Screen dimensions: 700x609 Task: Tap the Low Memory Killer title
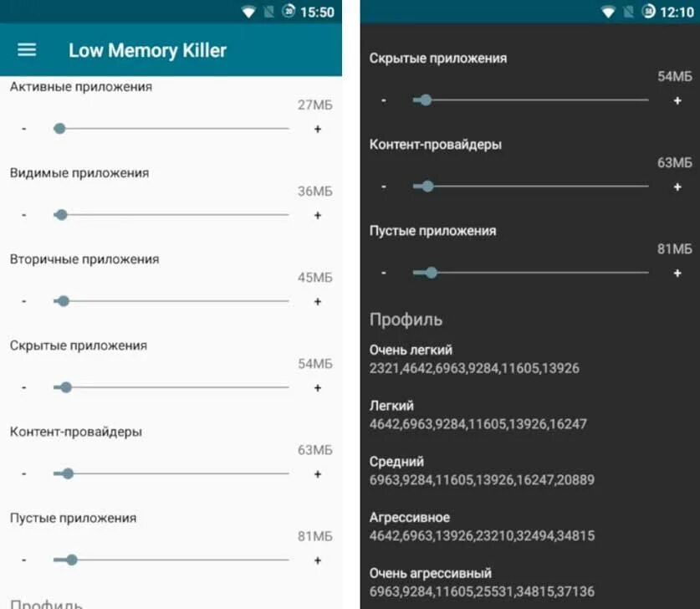(147, 50)
